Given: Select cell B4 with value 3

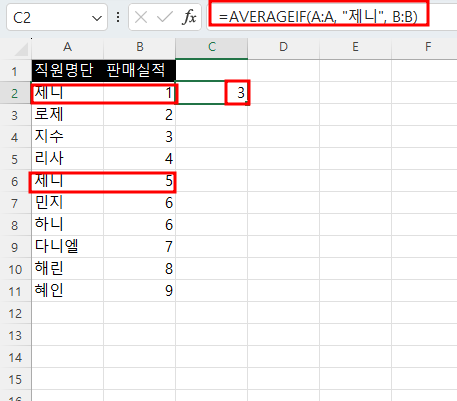Looking at the screenshot, I should [140, 137].
